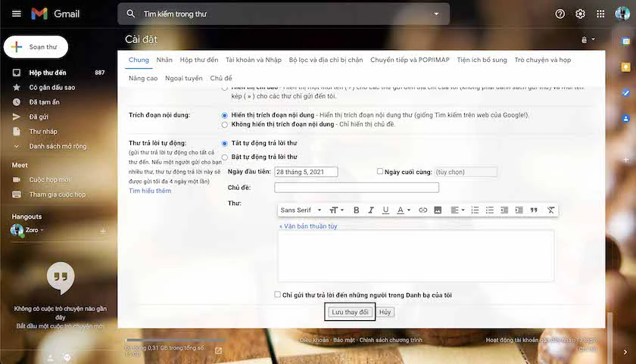Insert a quote block in editor

coord(534,210)
